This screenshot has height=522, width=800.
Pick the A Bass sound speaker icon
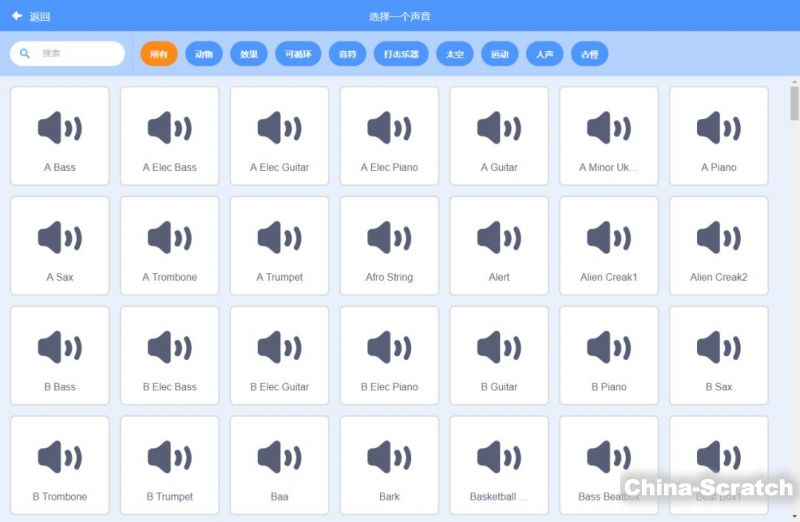60,128
